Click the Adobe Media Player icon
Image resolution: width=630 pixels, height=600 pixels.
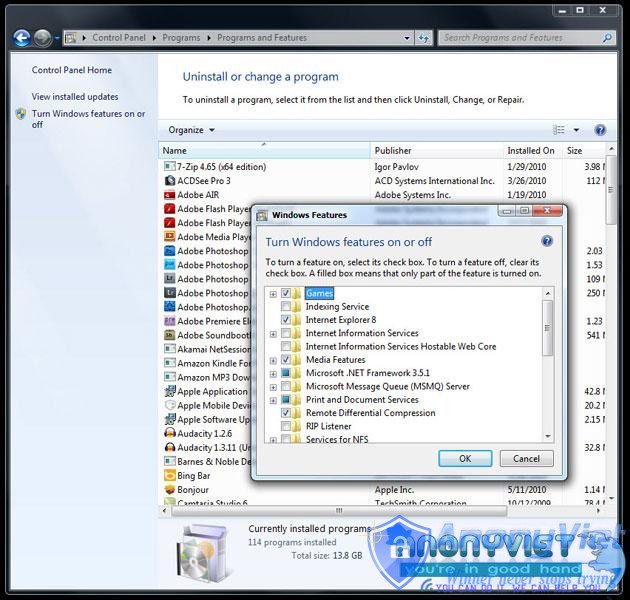[x=170, y=237]
